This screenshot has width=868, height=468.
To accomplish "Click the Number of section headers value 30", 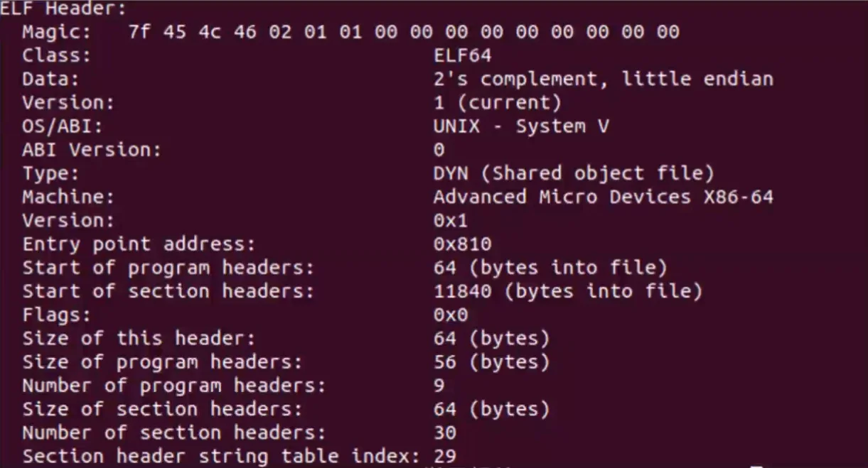I will click(x=445, y=432).
